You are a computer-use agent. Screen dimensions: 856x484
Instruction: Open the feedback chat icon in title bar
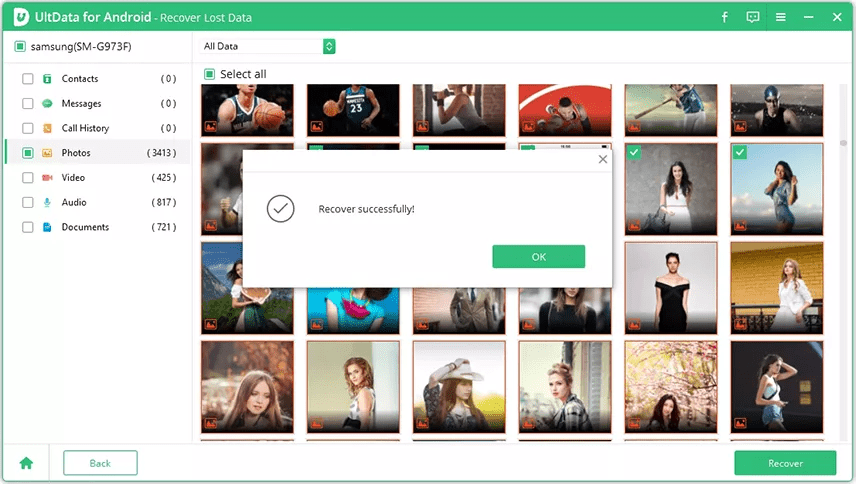tap(753, 17)
